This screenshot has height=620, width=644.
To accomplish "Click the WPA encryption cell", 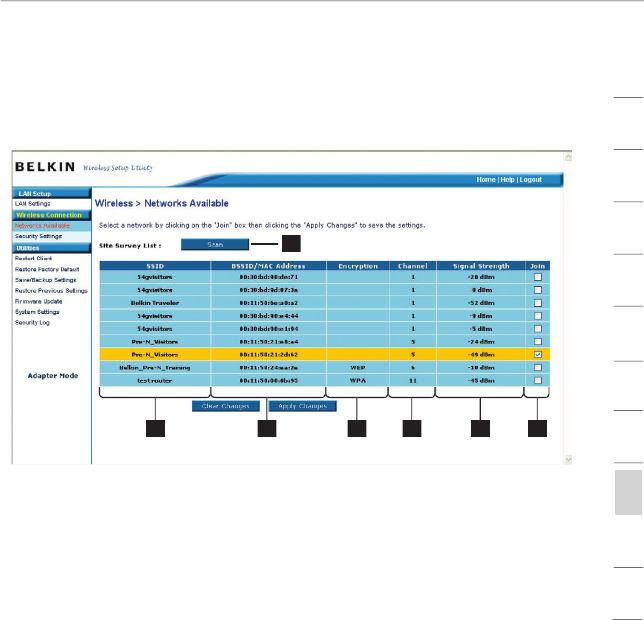I will [x=358, y=381].
